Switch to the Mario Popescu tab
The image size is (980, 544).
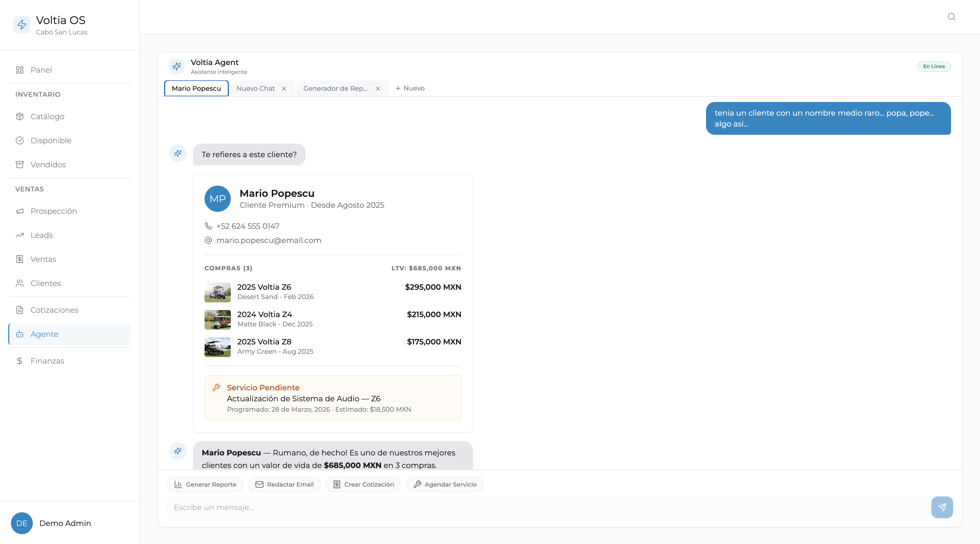pyautogui.click(x=196, y=88)
